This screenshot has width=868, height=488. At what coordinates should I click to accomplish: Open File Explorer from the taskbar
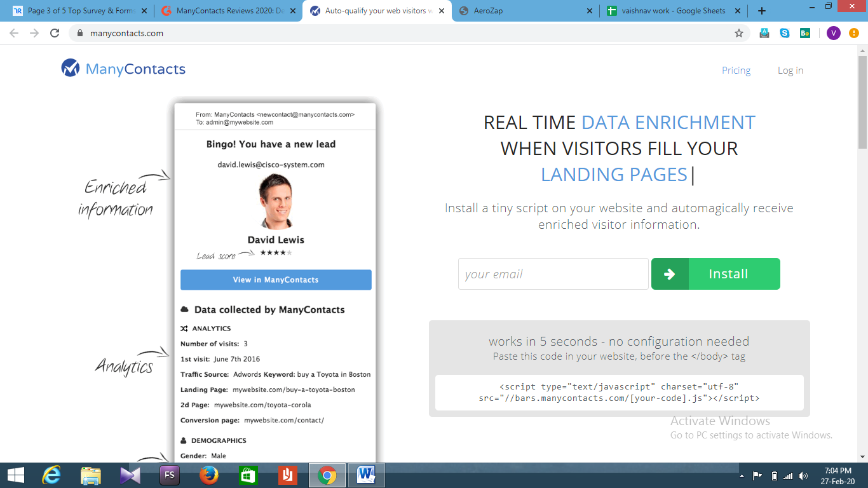pos(91,475)
